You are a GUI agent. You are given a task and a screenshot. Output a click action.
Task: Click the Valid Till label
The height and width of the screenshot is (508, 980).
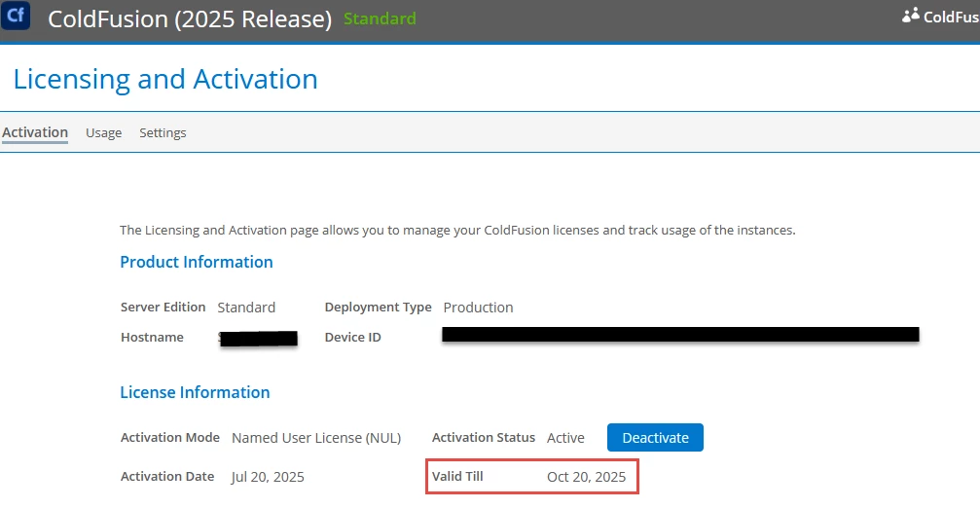pyautogui.click(x=457, y=476)
